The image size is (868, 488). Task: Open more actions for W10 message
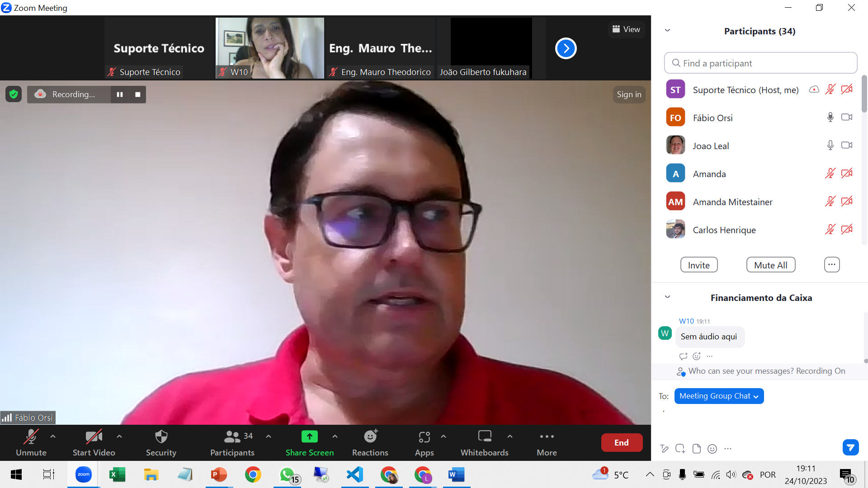point(710,356)
